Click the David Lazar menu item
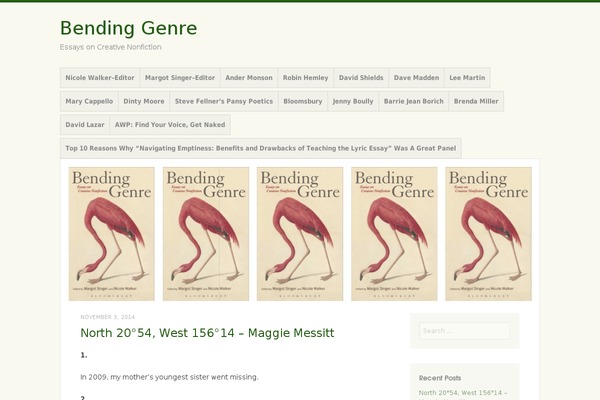Screen dimensions: 600x400 coord(84,125)
